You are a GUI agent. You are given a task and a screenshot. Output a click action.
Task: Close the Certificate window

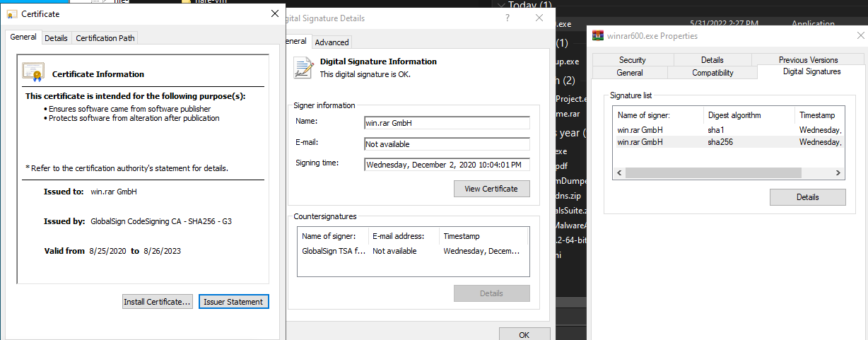(x=275, y=13)
